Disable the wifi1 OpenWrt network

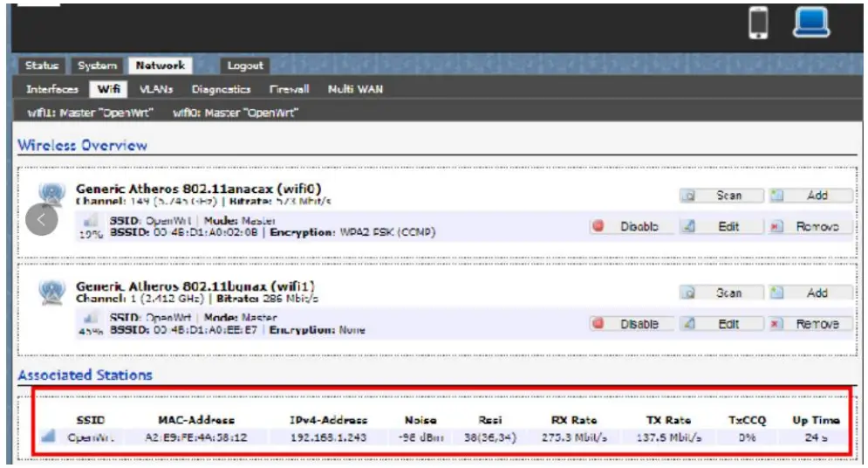tap(631, 324)
